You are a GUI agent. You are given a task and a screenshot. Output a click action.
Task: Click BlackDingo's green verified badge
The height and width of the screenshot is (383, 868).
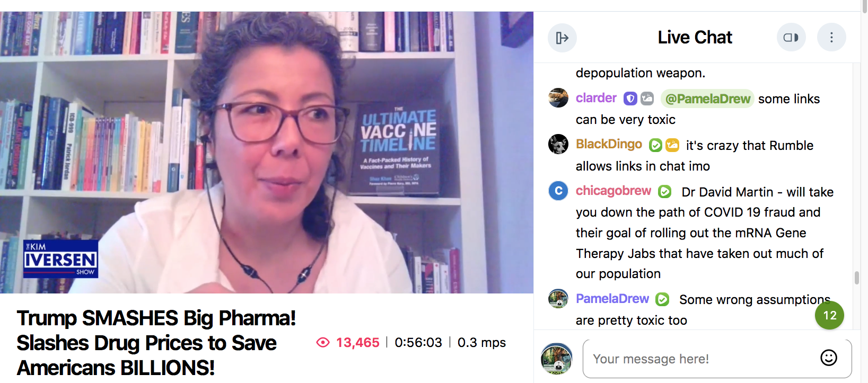655,145
